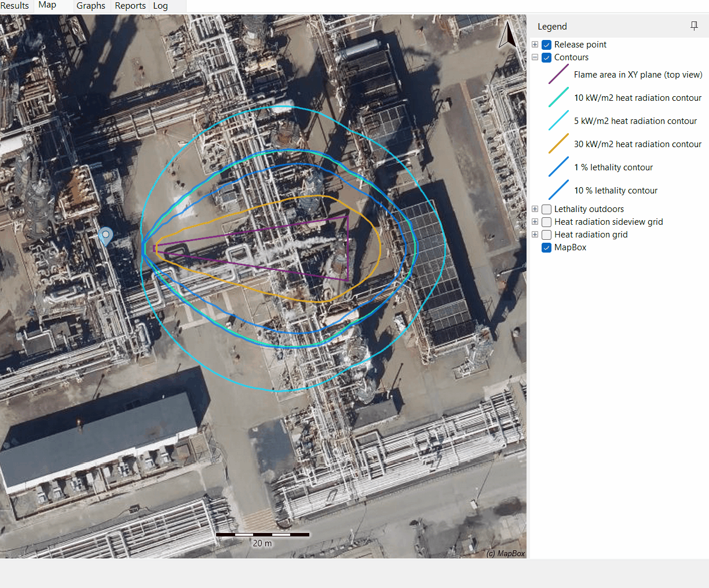Click the green 10 kW/m2 contour swatch
Image resolution: width=709 pixels, height=588 pixels.
click(x=558, y=97)
